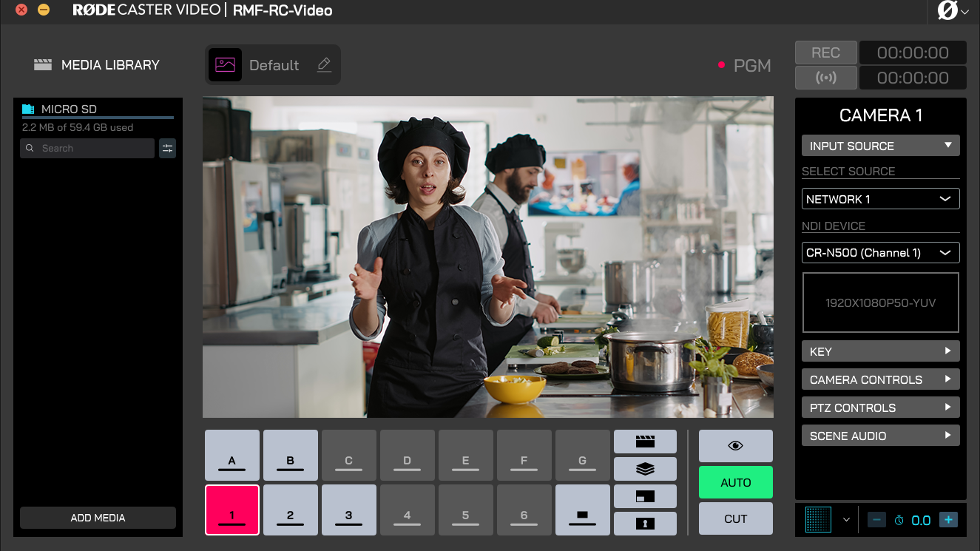Edit the Default scene name
The image size is (980, 551).
[x=324, y=65]
